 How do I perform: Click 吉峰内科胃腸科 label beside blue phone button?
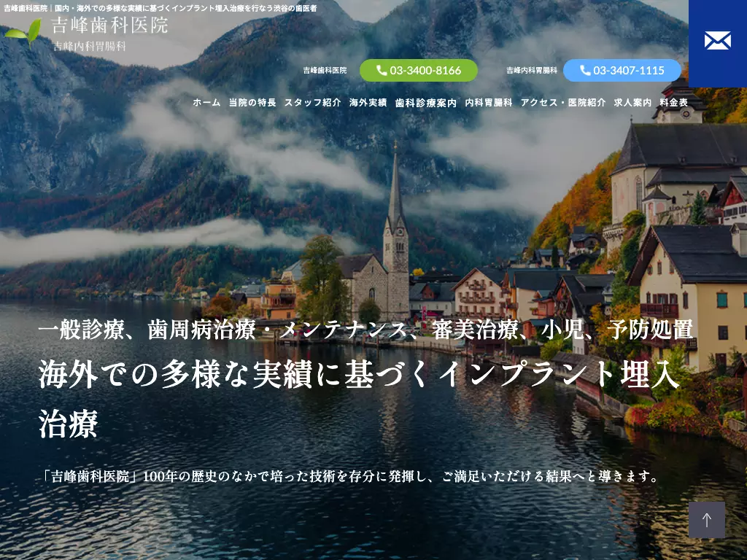[x=532, y=71]
